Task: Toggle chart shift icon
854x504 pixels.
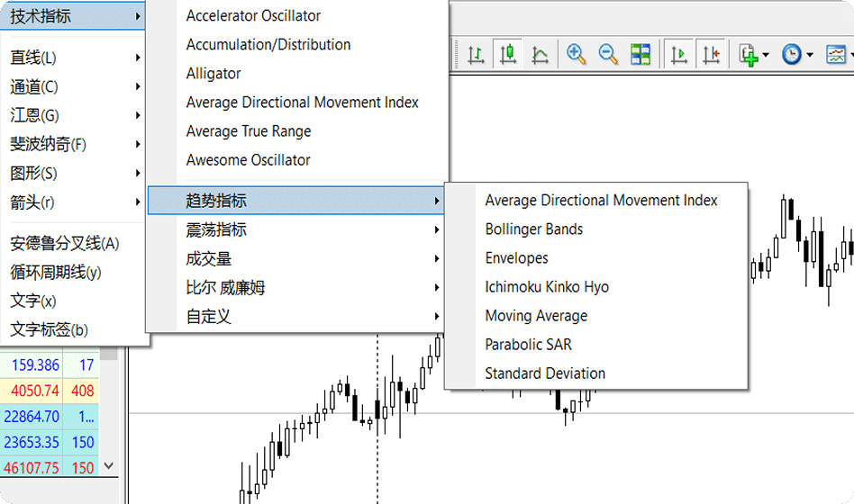Action: tap(711, 55)
